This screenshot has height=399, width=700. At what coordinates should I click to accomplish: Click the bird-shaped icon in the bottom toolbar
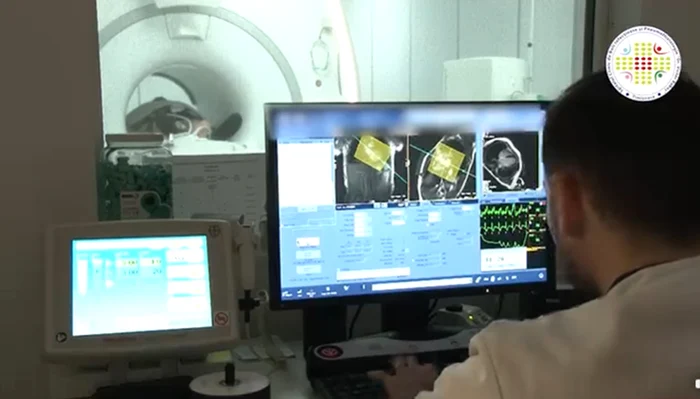346,288
